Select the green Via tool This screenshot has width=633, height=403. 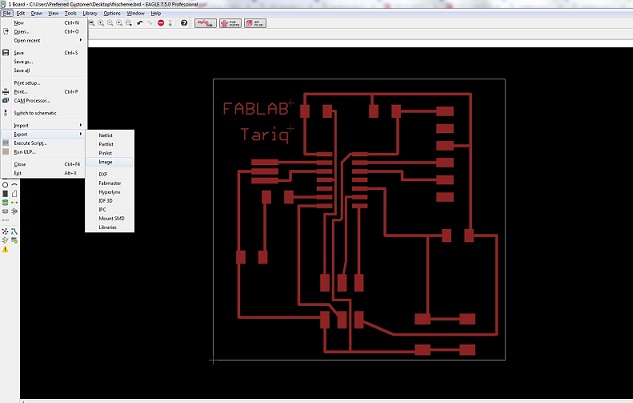[5, 203]
